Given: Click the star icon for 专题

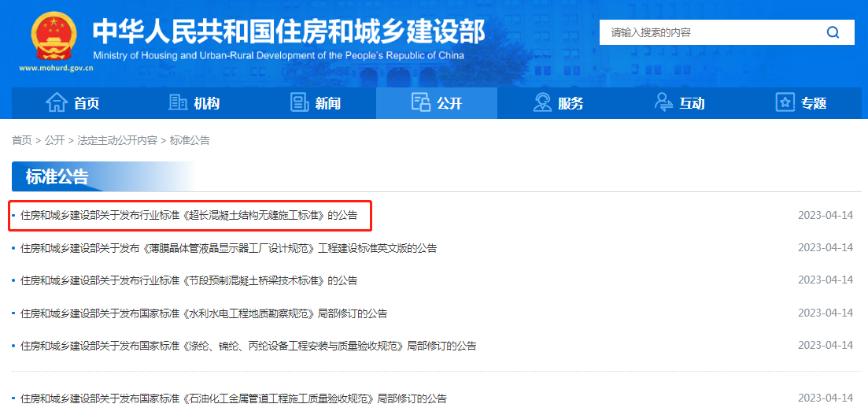Looking at the screenshot, I should click(785, 103).
